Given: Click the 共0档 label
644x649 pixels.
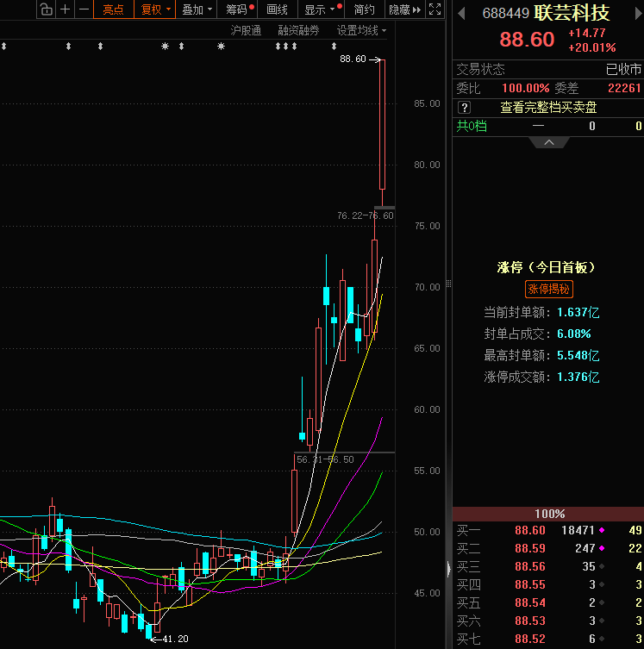Looking at the screenshot, I should tap(472, 126).
